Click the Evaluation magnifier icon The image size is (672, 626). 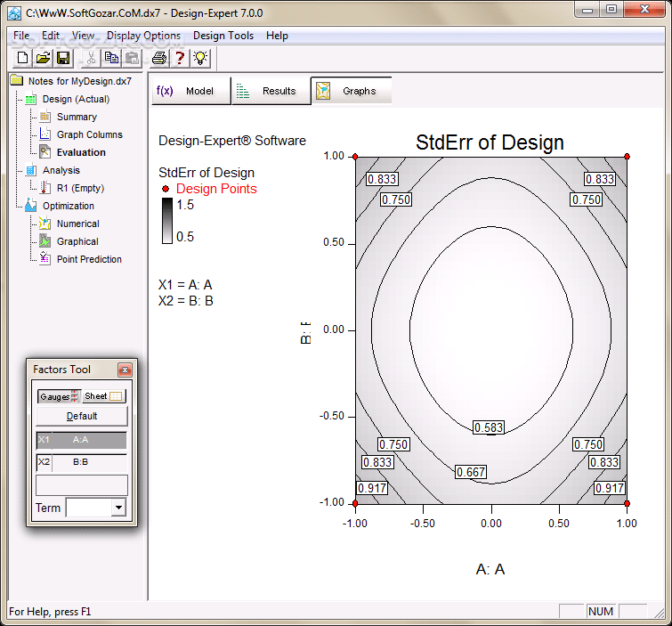(x=45, y=151)
